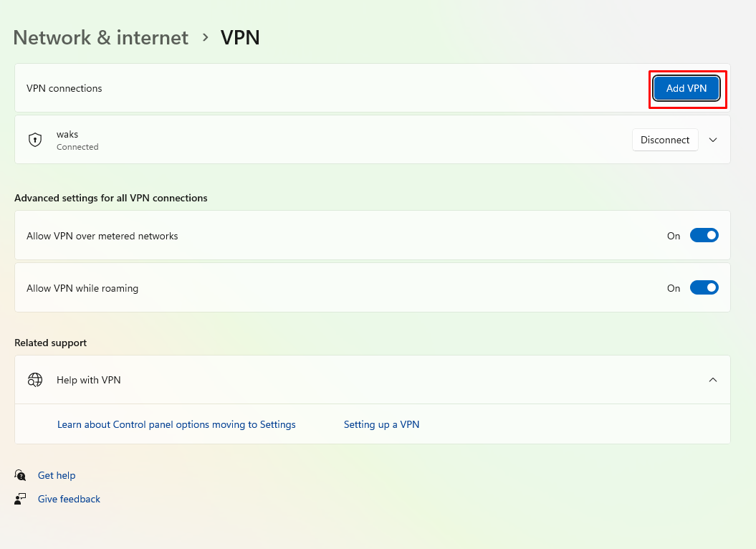Click the Add VPN button

pyautogui.click(x=686, y=88)
